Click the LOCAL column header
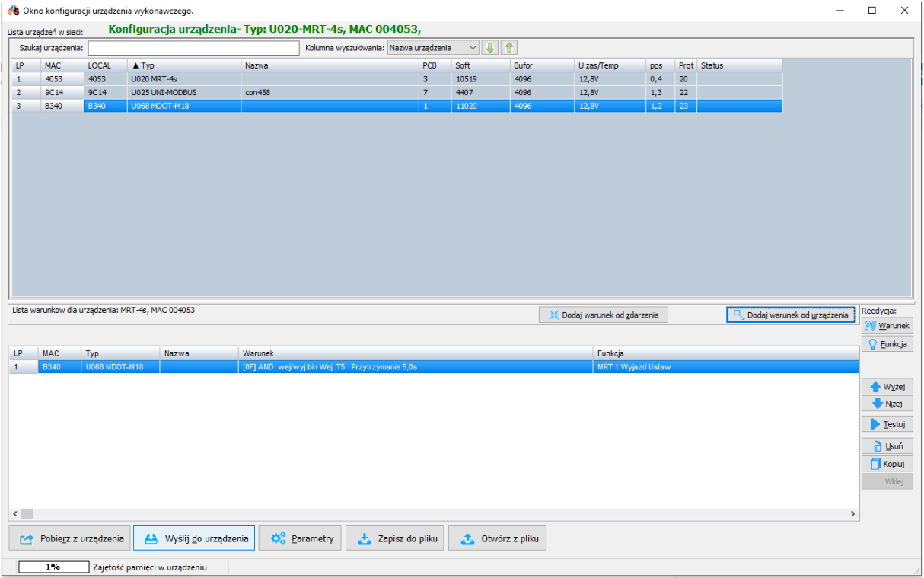Viewport: 924px width, 578px height. [106, 65]
